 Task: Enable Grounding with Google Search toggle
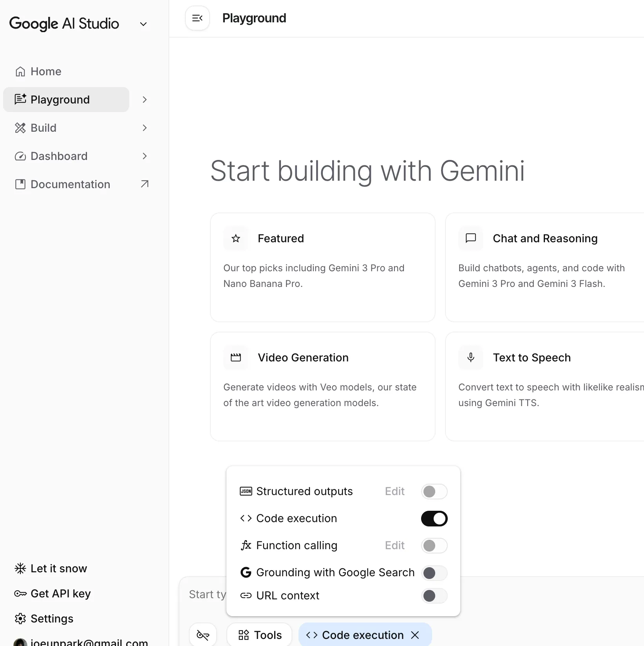point(434,573)
